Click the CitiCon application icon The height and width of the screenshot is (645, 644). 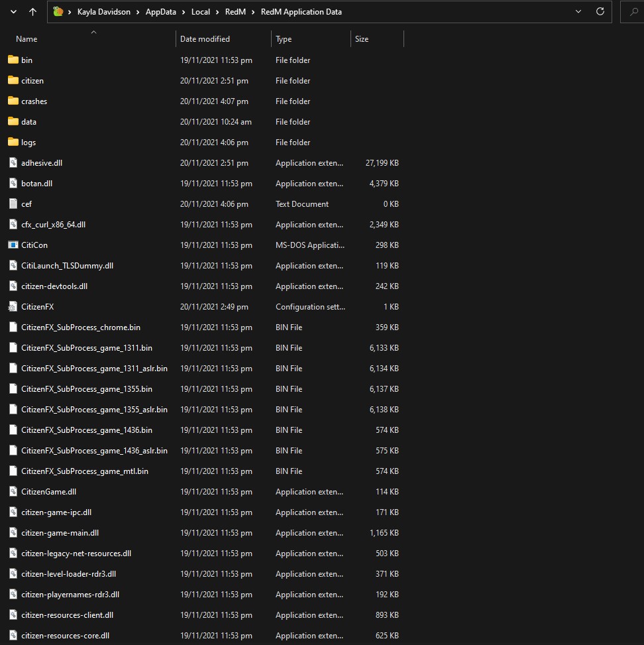pos(13,245)
